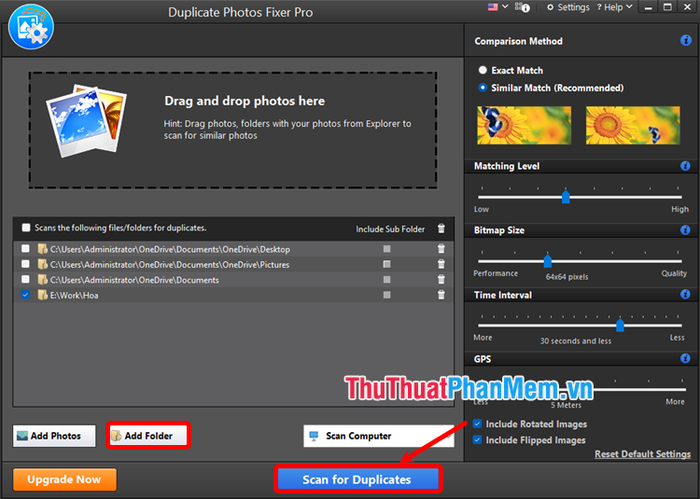The height and width of the screenshot is (499, 700).
Task: Show info about Time Interval
Action: point(685,294)
